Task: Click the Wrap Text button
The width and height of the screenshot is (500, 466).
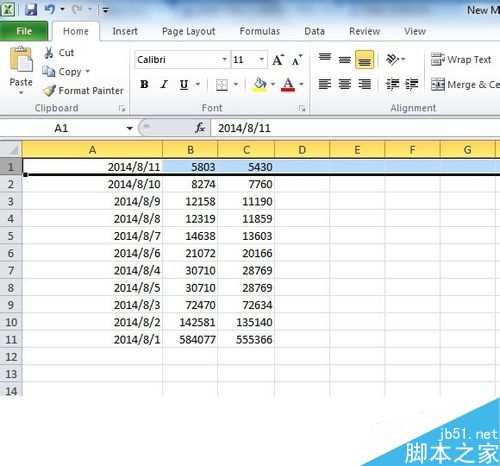Action: 461,60
